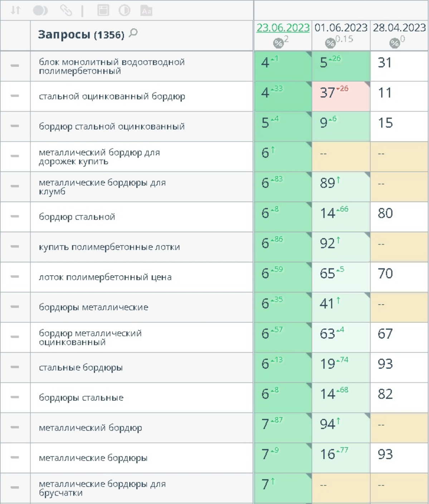Screen dimensions: 429x504
Task: Click the half-circle contrast toolbar icon
Action: click(124, 10)
